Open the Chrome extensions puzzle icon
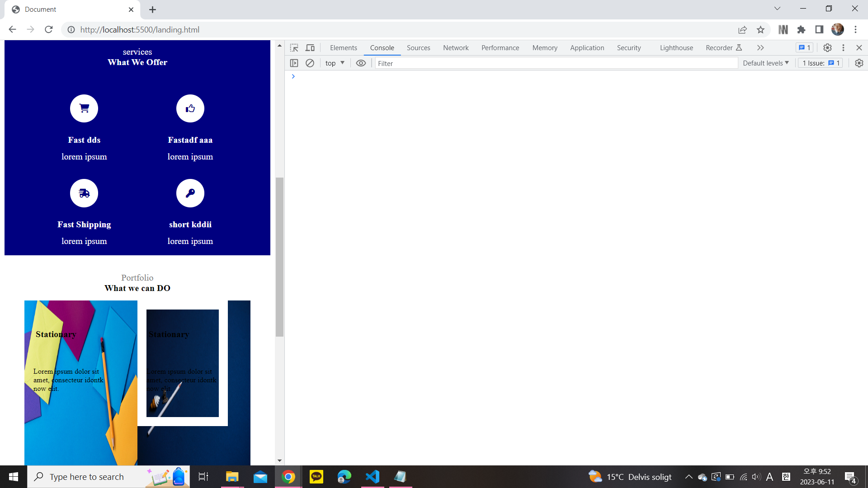This screenshot has width=868, height=488. point(801,29)
